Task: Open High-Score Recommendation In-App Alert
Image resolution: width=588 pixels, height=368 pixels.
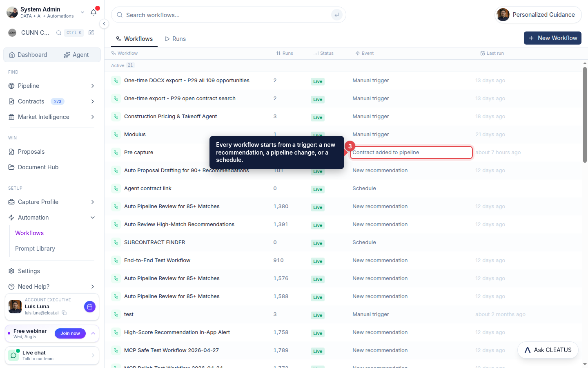Action: (177, 332)
